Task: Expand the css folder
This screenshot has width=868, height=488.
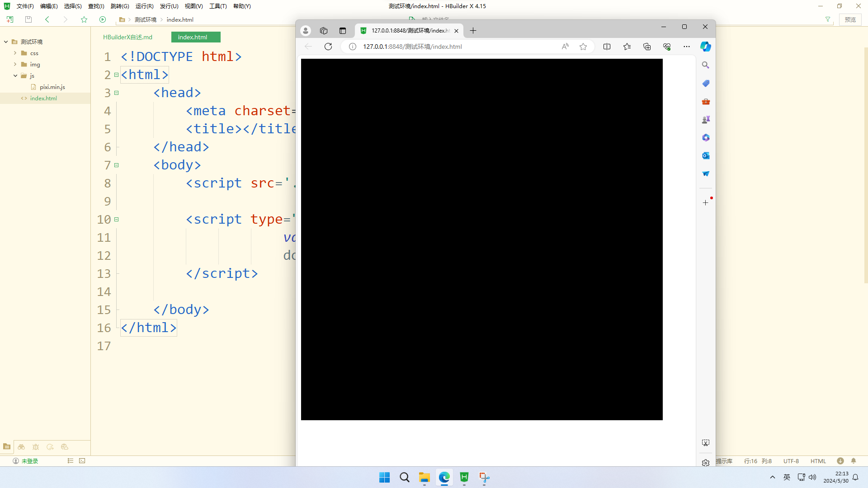Action: click(15, 53)
